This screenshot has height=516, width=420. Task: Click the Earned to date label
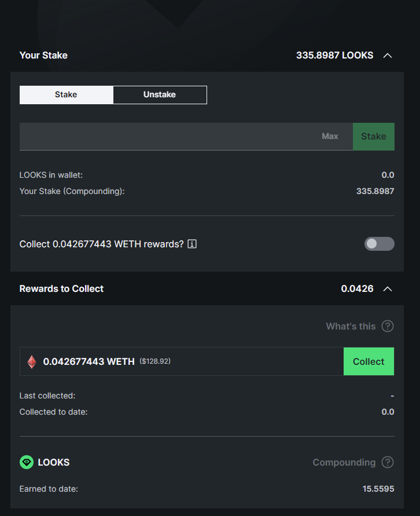tap(49, 489)
